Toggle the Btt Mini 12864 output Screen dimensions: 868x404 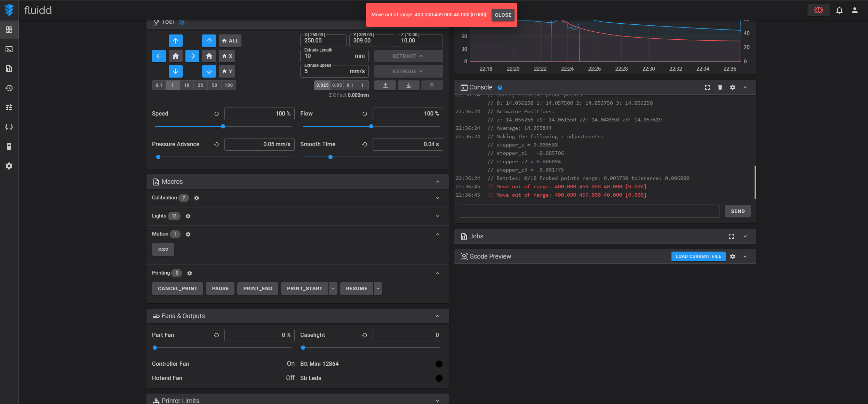pos(439,364)
